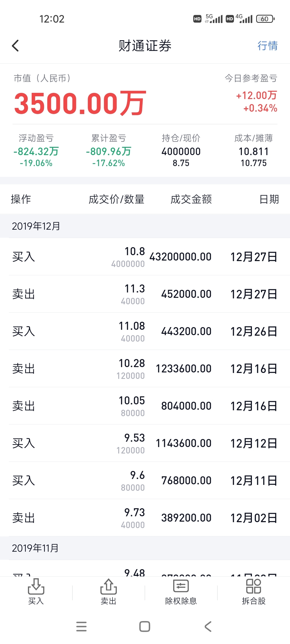This screenshot has width=290, height=644.
Task: Tap today's percentage +0.34%
Action: [x=260, y=108]
